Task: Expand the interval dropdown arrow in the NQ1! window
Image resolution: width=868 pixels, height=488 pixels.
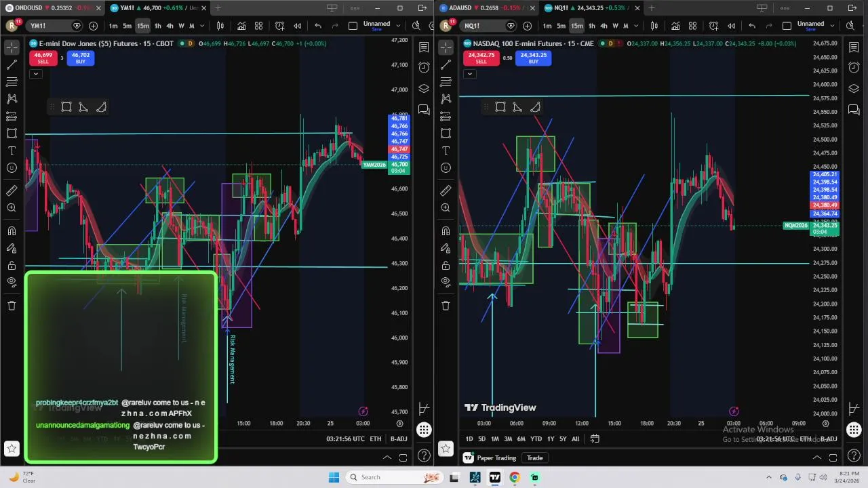Action: click(x=635, y=26)
